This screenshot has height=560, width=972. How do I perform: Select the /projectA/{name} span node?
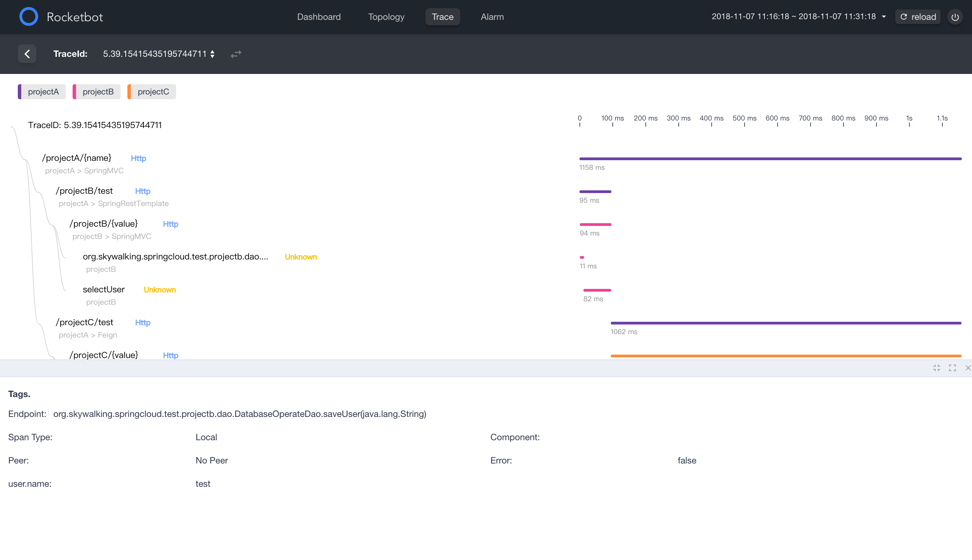[x=77, y=158]
